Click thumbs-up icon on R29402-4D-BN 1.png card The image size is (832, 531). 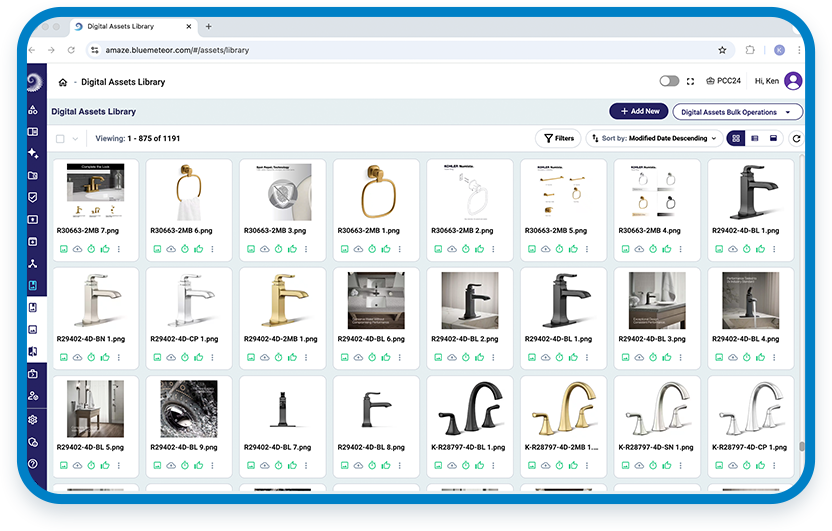[x=105, y=358]
